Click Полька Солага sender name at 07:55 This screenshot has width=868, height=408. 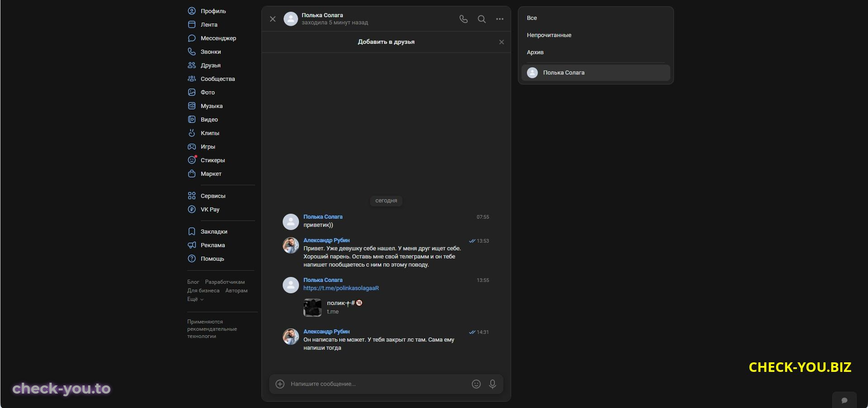tap(323, 217)
